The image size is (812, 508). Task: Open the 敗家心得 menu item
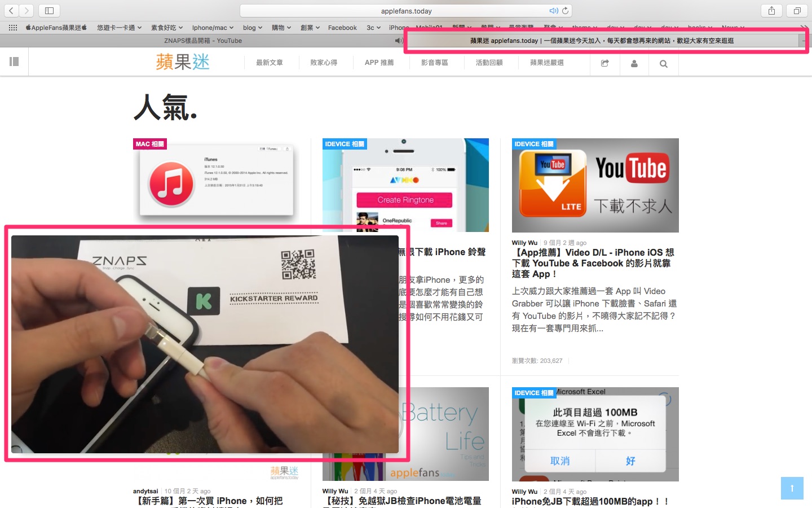[x=324, y=63]
